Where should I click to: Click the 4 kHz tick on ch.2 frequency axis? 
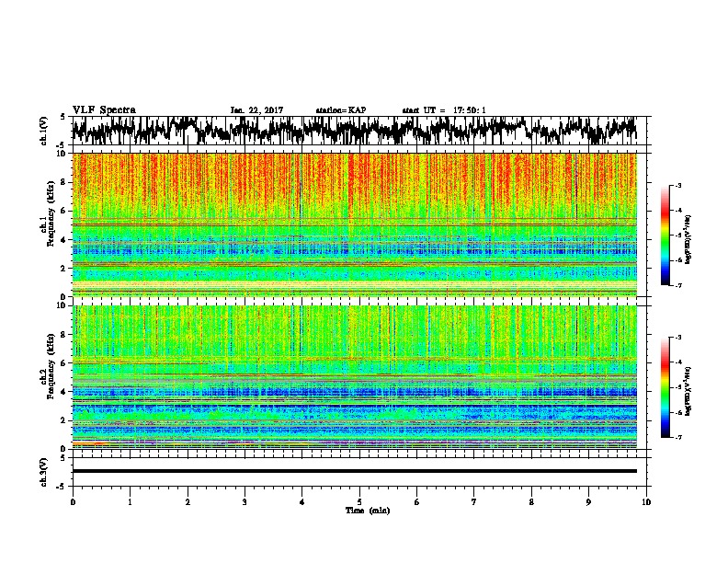pos(65,392)
